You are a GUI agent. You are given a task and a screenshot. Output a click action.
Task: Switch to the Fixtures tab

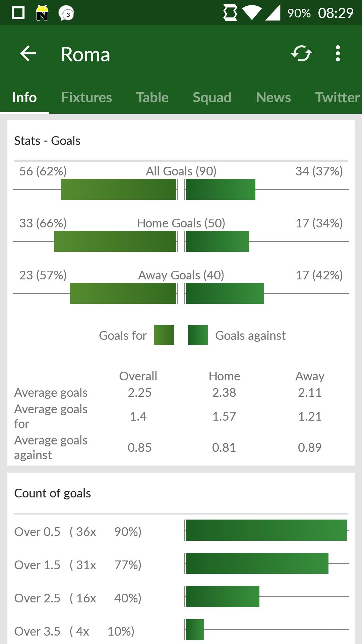point(86,97)
